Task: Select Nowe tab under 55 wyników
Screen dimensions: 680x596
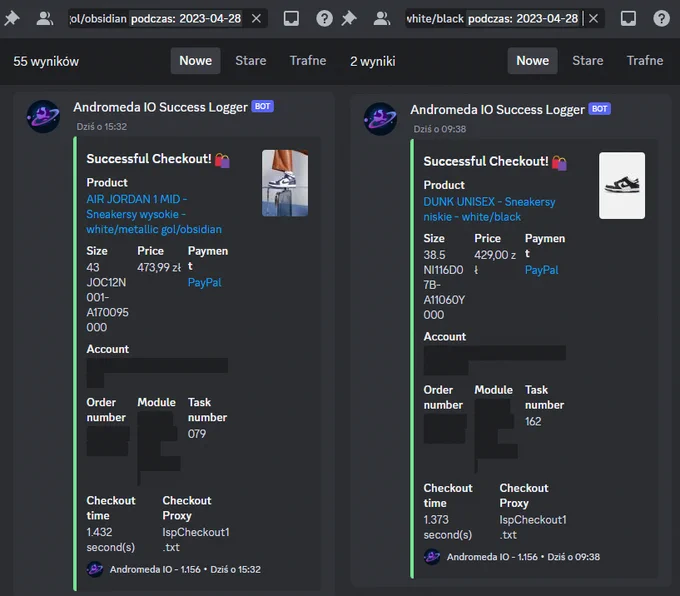Action: click(x=196, y=61)
